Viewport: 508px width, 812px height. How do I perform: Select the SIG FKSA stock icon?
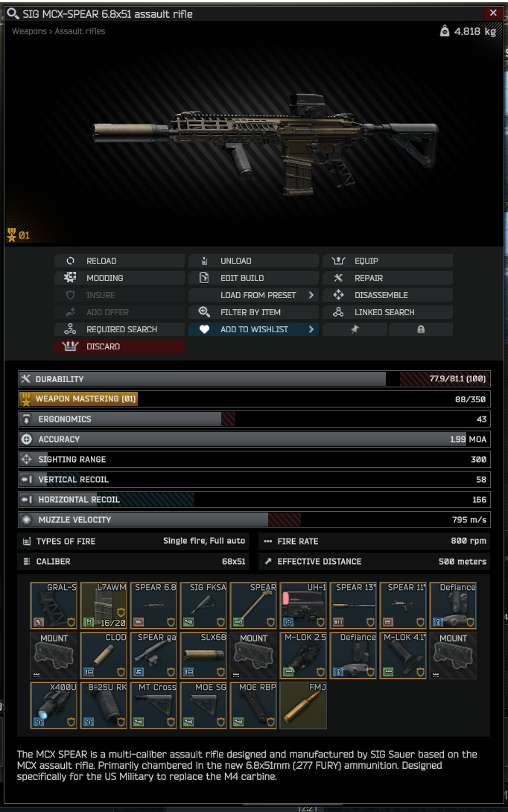click(x=203, y=605)
